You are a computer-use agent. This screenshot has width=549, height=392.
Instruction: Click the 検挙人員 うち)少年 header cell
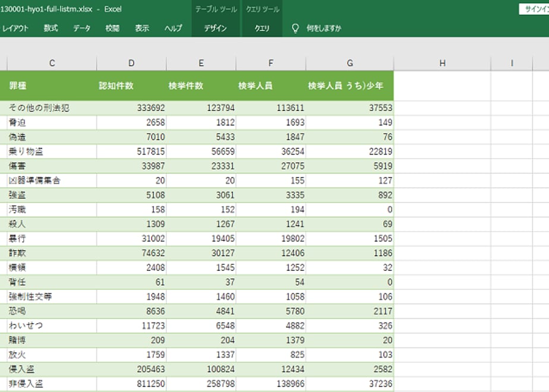[x=350, y=86]
